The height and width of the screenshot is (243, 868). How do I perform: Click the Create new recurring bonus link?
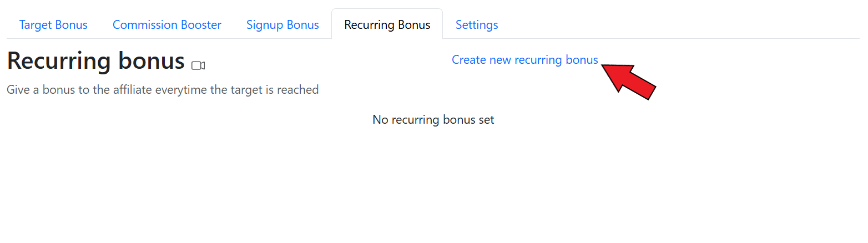[x=524, y=60]
